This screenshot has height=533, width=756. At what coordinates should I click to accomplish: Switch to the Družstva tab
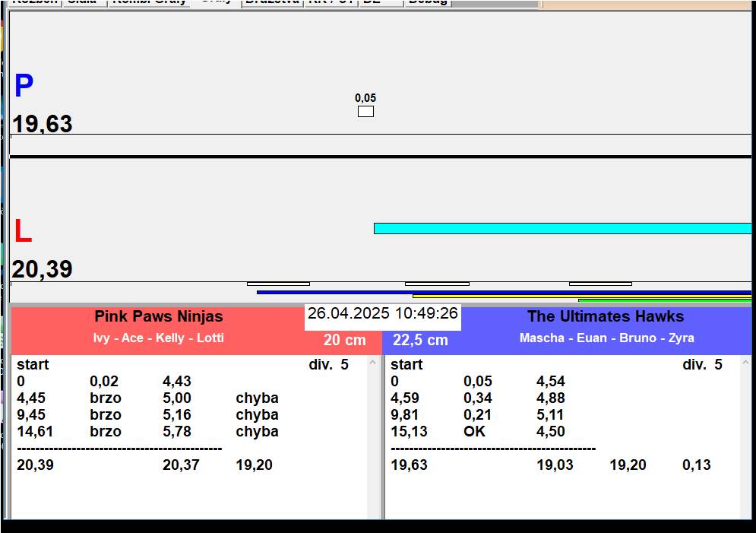coord(273,2)
